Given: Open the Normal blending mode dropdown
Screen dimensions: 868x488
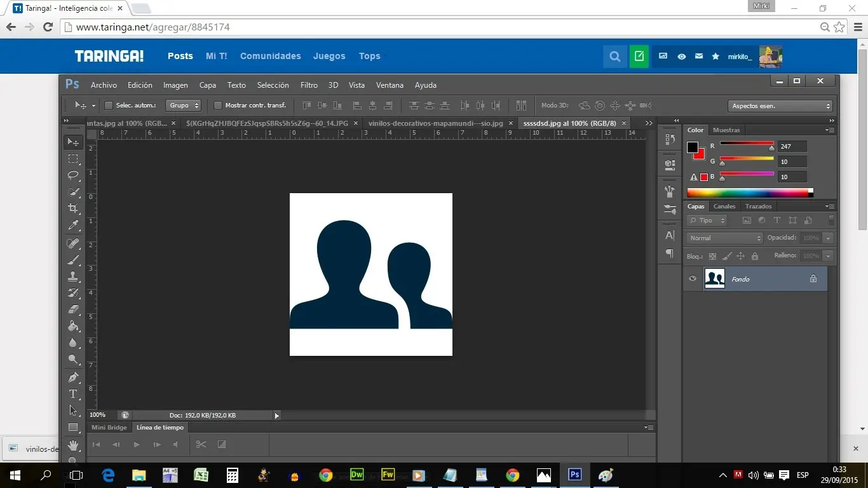Looking at the screenshot, I should tap(724, 238).
